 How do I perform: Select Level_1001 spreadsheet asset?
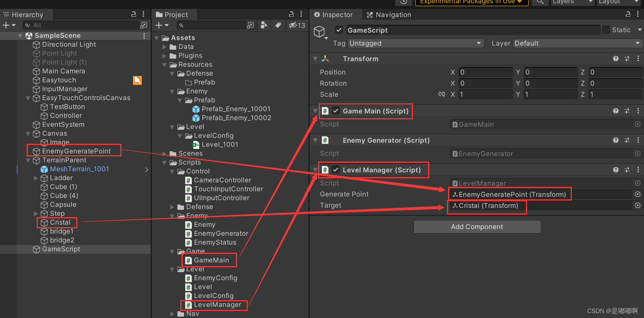[220, 145]
